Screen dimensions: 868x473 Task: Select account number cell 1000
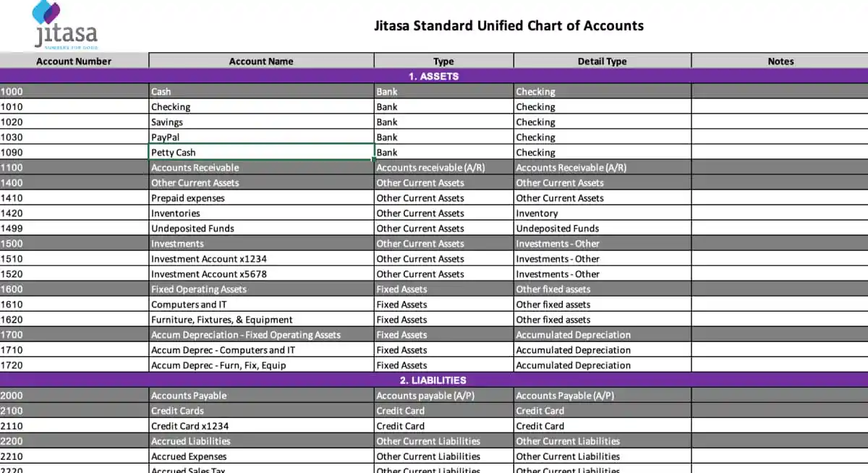[x=74, y=92]
